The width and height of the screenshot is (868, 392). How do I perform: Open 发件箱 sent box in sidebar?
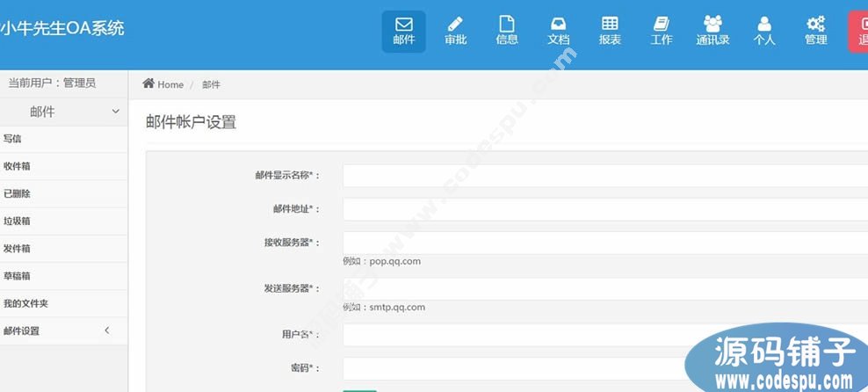63,249
